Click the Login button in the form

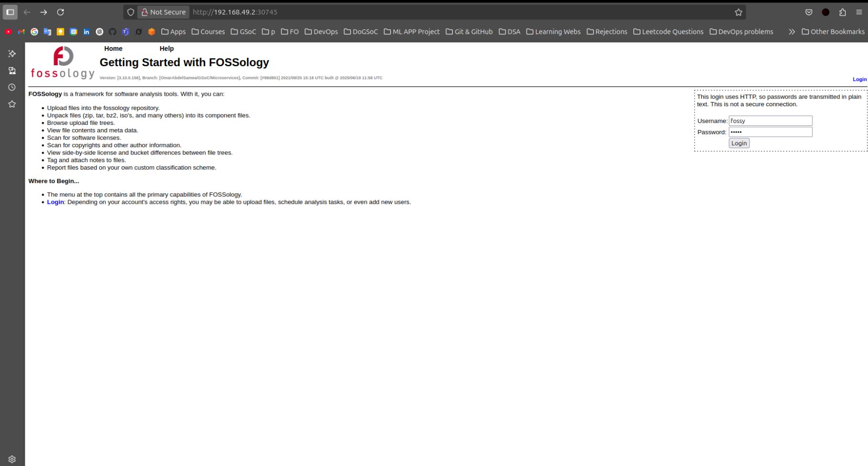tap(739, 143)
